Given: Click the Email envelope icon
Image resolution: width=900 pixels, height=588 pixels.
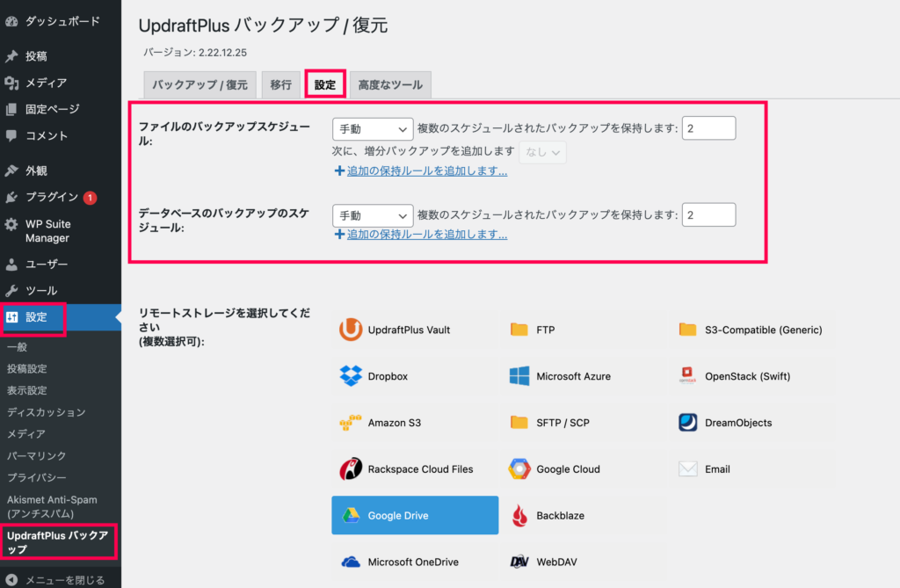Looking at the screenshot, I should click(x=687, y=469).
